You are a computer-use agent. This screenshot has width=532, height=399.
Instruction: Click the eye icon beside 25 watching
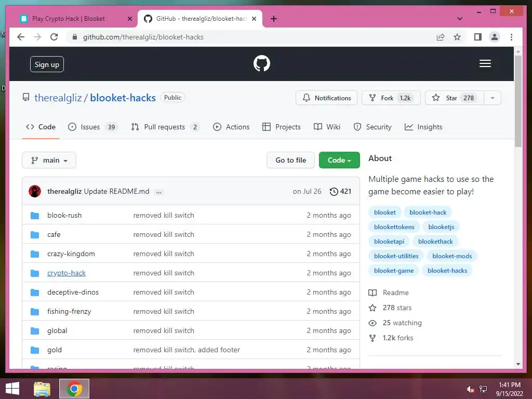[x=373, y=323]
